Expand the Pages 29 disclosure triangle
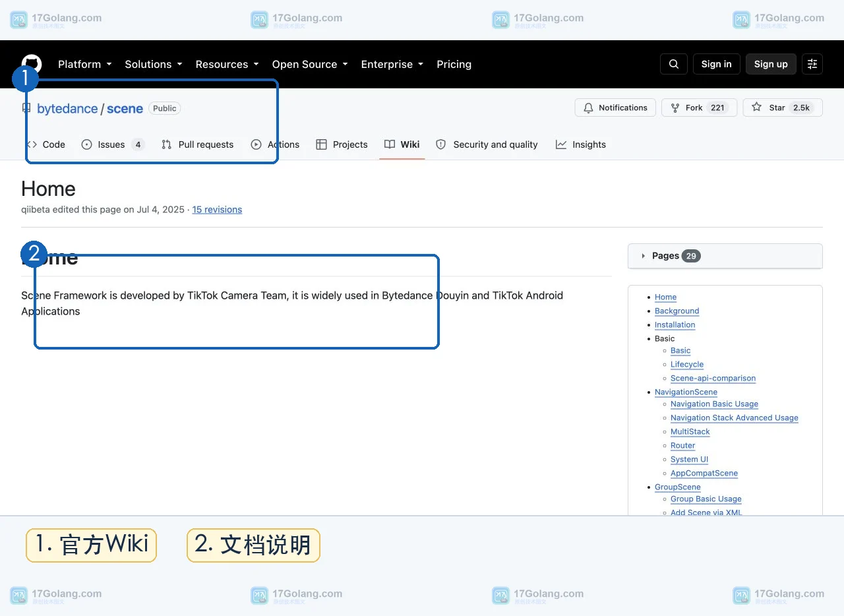844x616 pixels. [x=644, y=256]
